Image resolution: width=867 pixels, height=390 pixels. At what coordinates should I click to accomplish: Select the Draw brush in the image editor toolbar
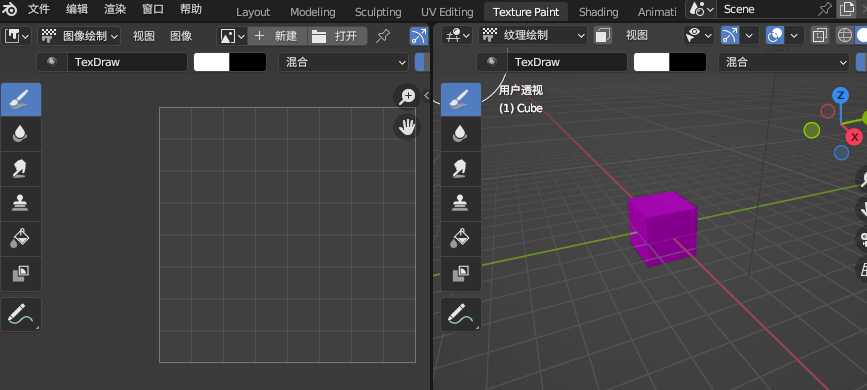(x=20, y=100)
